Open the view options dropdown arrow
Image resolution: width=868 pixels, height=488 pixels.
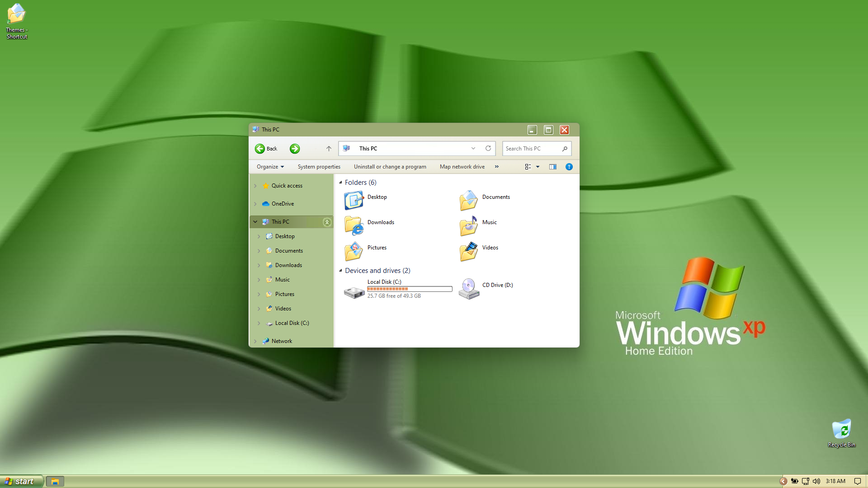538,167
